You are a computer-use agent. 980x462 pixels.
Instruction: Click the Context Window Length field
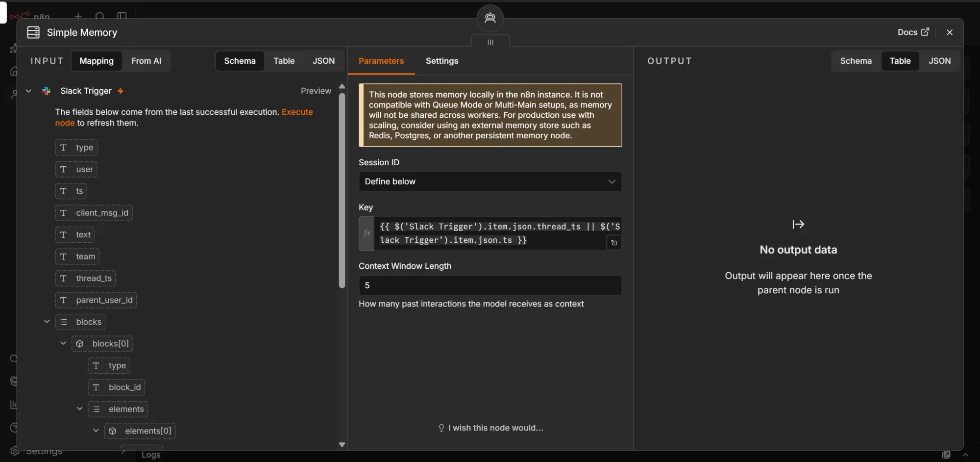point(490,285)
